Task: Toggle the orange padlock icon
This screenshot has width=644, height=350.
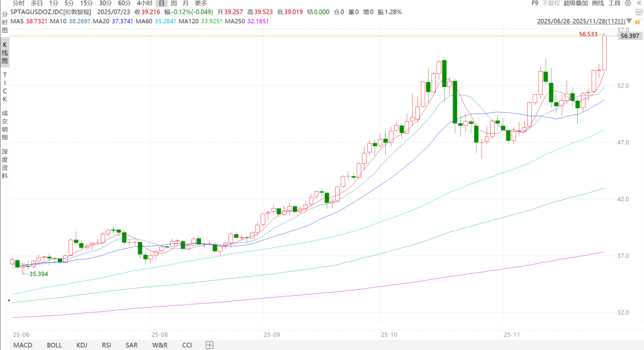Action: pyautogui.click(x=638, y=21)
